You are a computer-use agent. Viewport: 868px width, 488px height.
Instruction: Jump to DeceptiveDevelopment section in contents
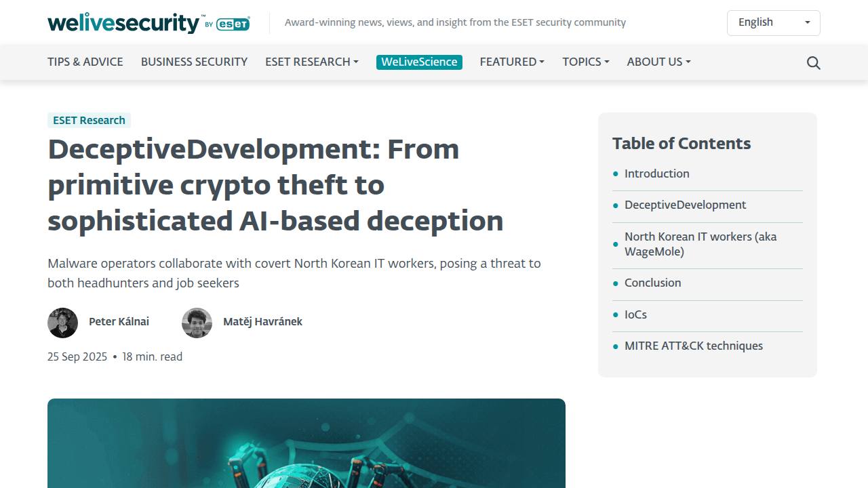(x=685, y=205)
